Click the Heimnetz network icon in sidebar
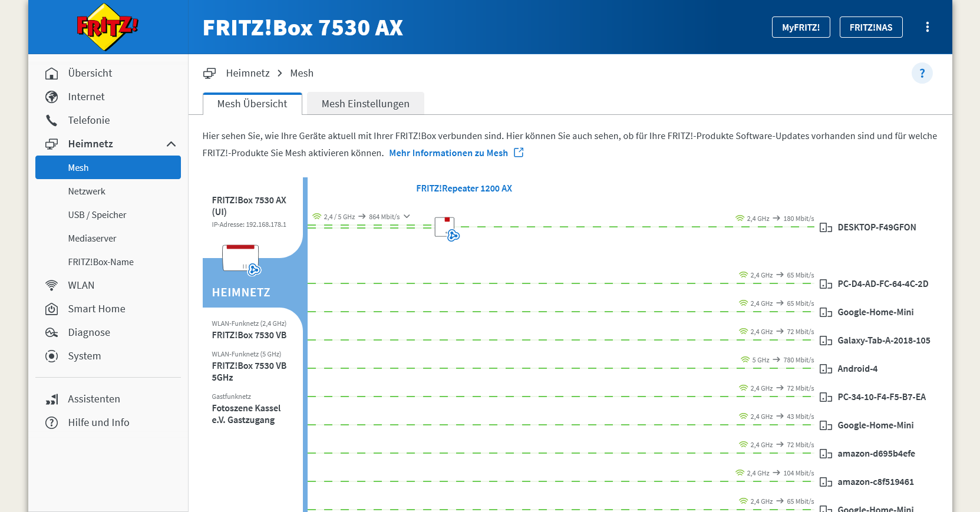Viewport: 980px width, 512px height. click(x=52, y=144)
